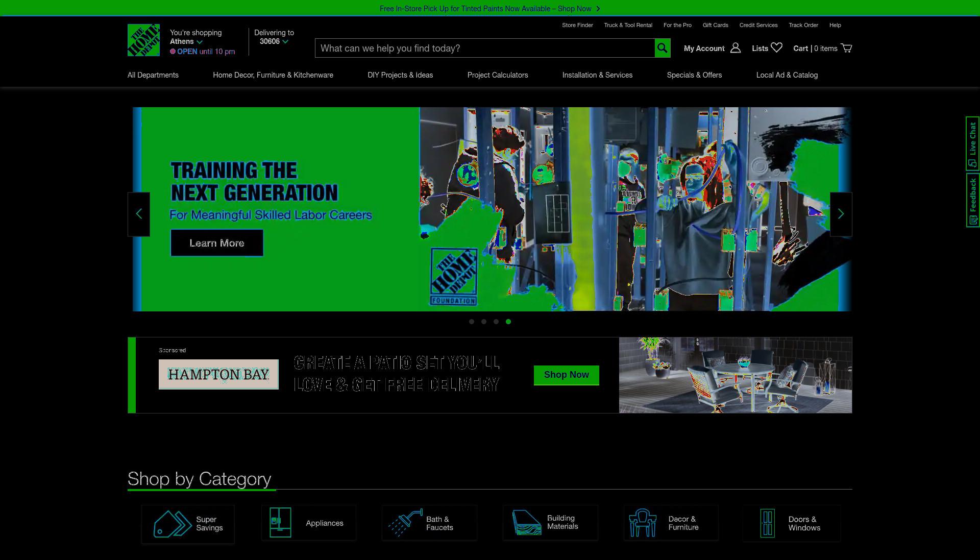The height and width of the screenshot is (560, 980).
Task: Click arrow beside tinted paints Shop Now
Action: click(x=598, y=9)
